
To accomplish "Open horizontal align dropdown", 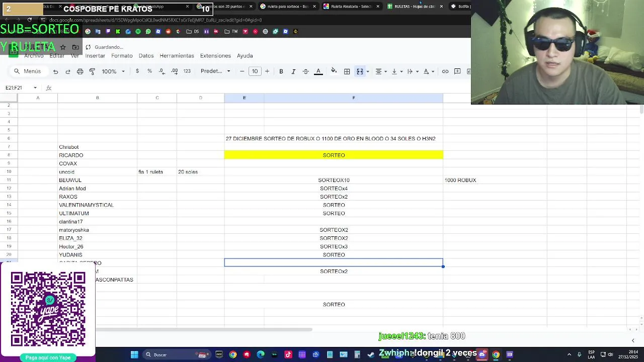I will [x=381, y=71].
